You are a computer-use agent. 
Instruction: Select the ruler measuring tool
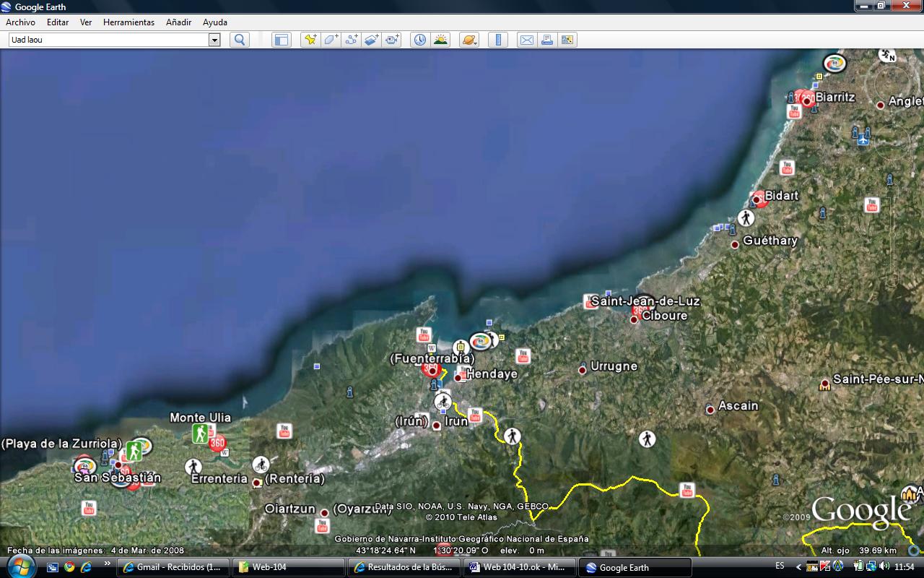[x=498, y=40]
